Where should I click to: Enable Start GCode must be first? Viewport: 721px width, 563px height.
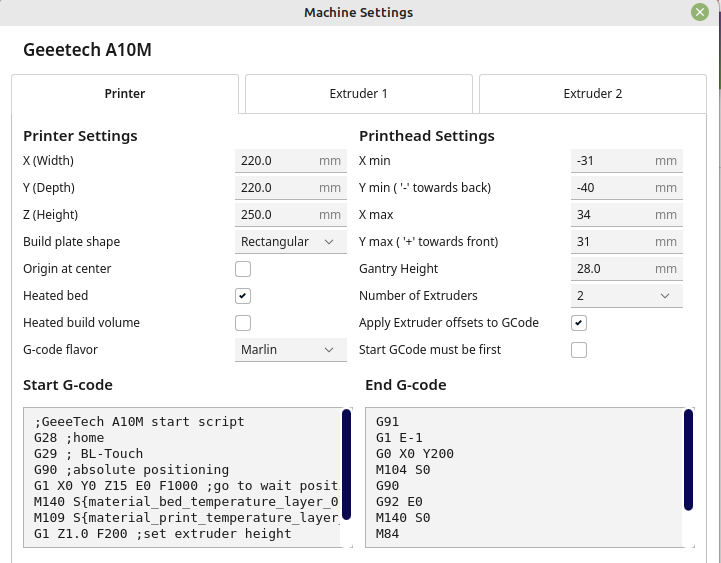tap(579, 350)
